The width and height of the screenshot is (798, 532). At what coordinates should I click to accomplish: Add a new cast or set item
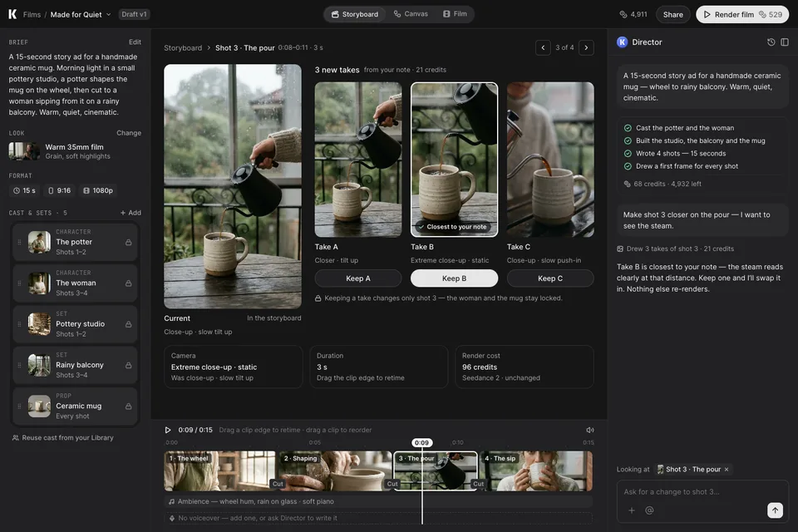tap(131, 213)
